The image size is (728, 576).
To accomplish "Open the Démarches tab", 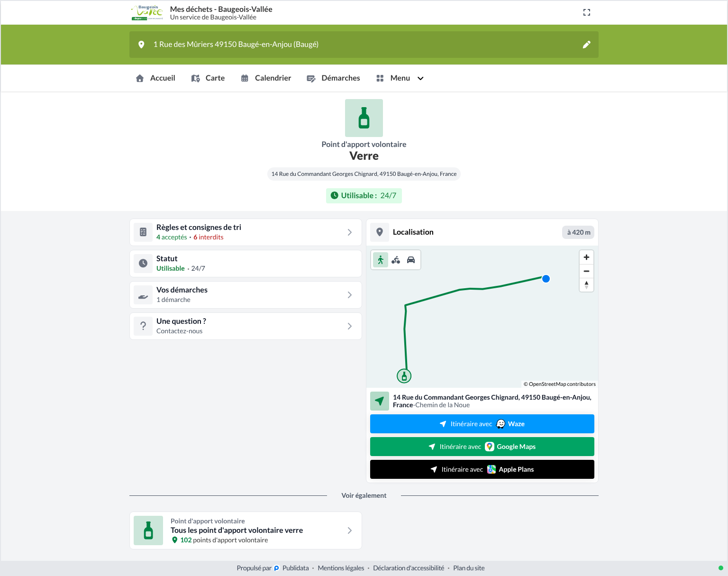I will tap(333, 78).
